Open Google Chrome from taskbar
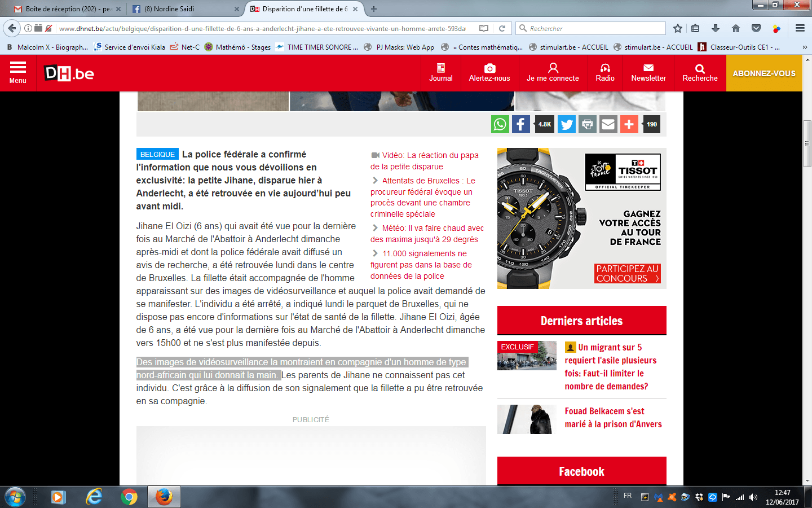Image resolution: width=812 pixels, height=508 pixels. pyautogui.click(x=129, y=497)
